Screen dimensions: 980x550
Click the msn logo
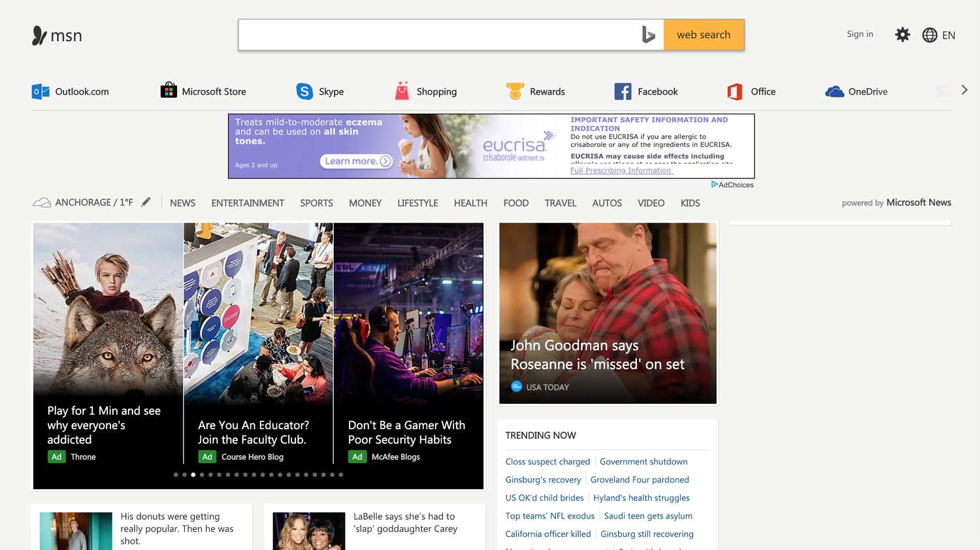[57, 35]
